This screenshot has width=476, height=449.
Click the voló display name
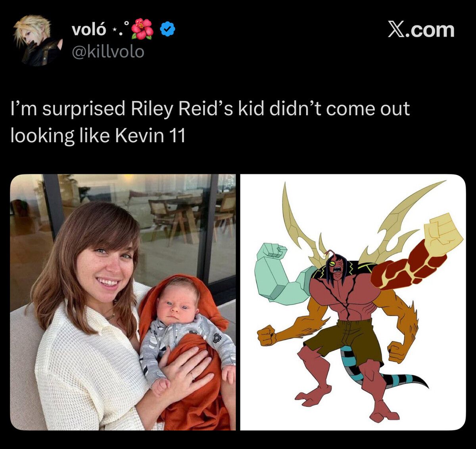point(89,29)
